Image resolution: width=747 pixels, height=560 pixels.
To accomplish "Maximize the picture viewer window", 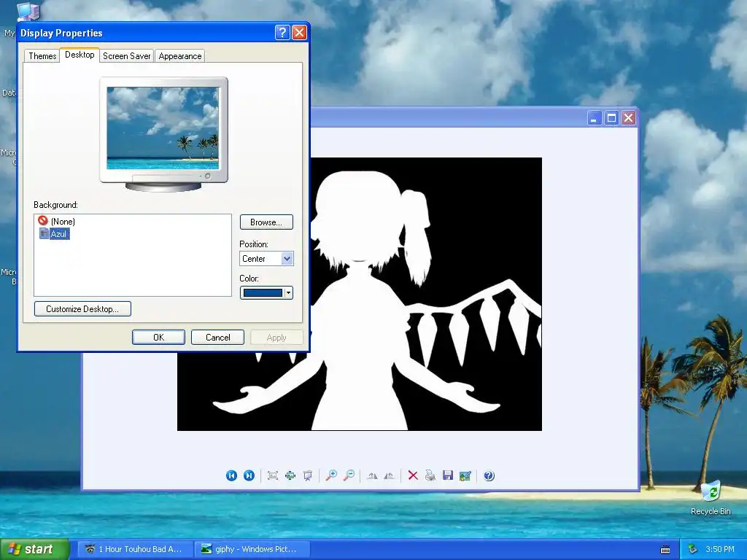I will point(611,117).
